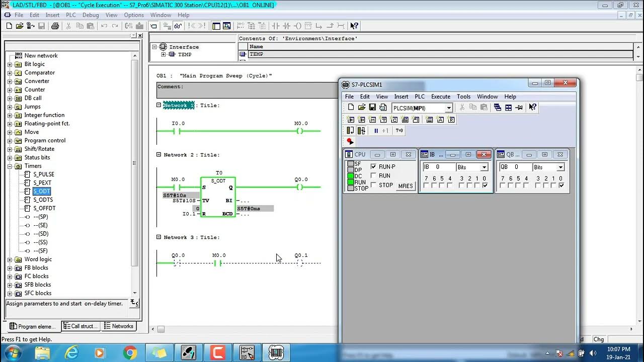Click the T=0 reset timers button

pyautogui.click(x=399, y=131)
